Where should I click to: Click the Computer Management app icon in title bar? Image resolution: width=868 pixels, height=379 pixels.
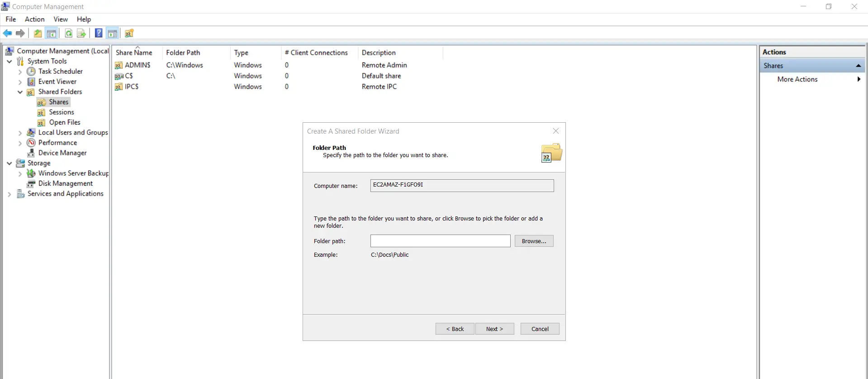point(5,6)
